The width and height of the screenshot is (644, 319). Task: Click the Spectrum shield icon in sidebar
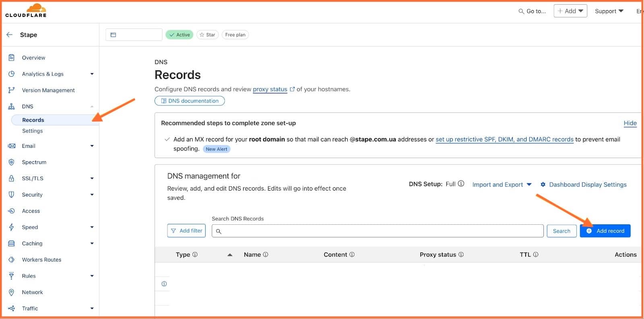tap(12, 162)
